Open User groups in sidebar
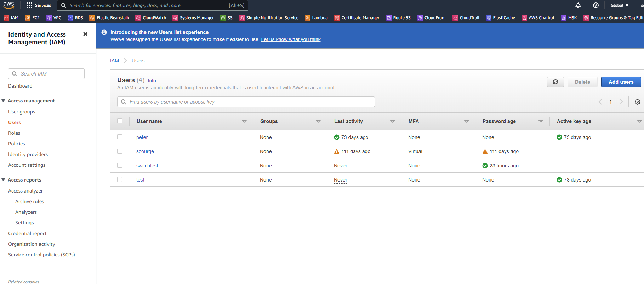The height and width of the screenshot is (284, 644). click(22, 112)
